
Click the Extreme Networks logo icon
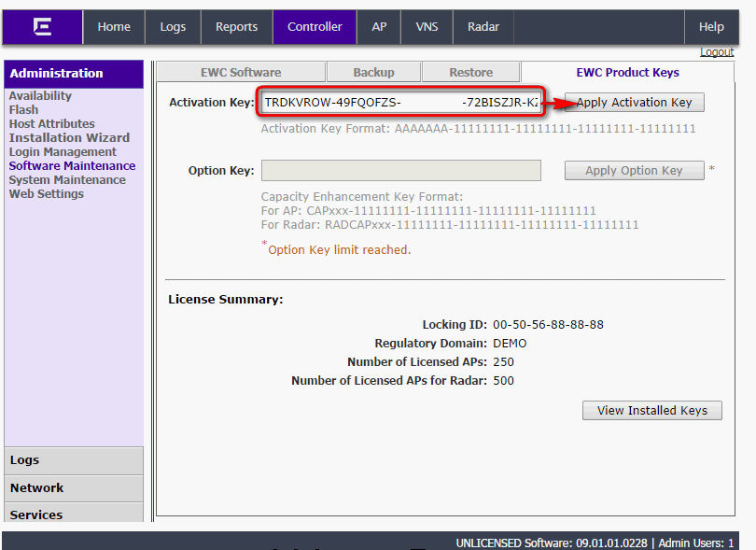point(42,26)
